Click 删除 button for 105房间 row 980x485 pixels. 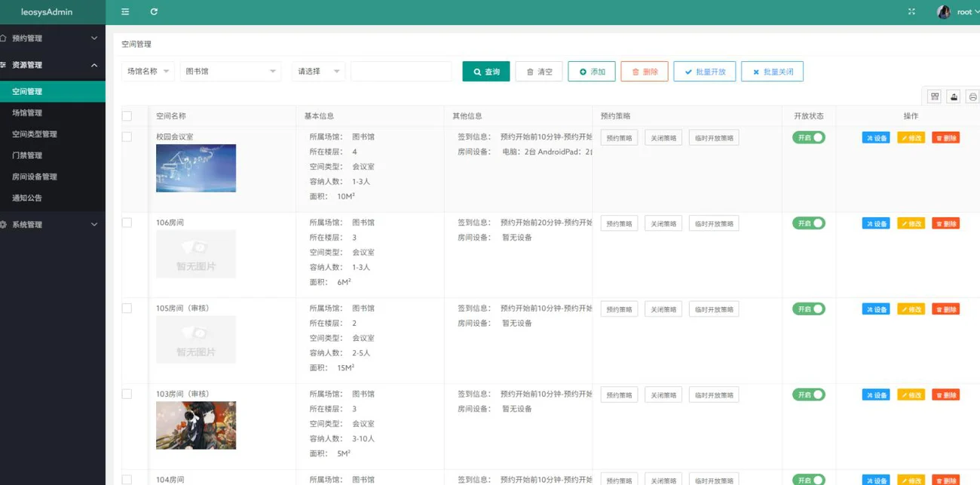click(946, 309)
